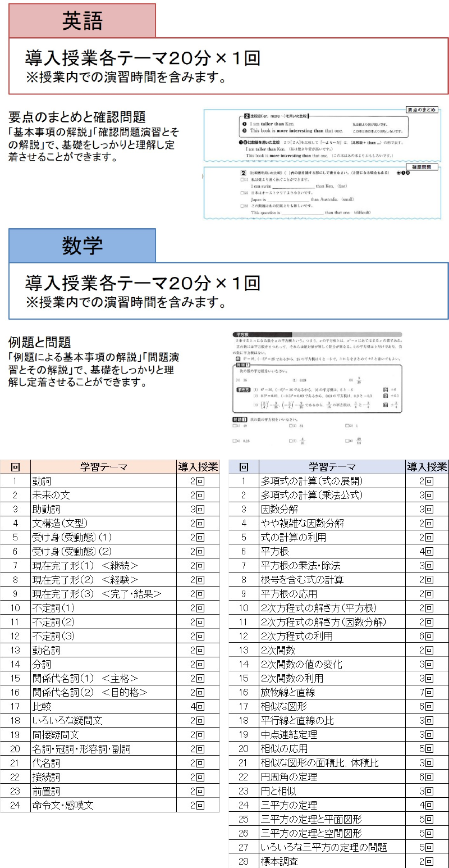Viewport: 449px width, 868px height.
Task: Click the 式の計算の利用 theme cell
Action: [x=332, y=537]
